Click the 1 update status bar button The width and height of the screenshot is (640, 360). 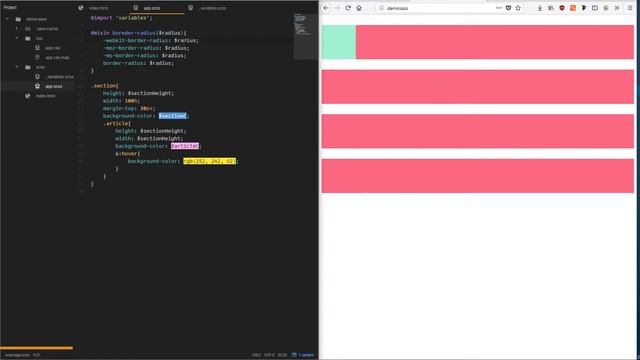point(303,355)
